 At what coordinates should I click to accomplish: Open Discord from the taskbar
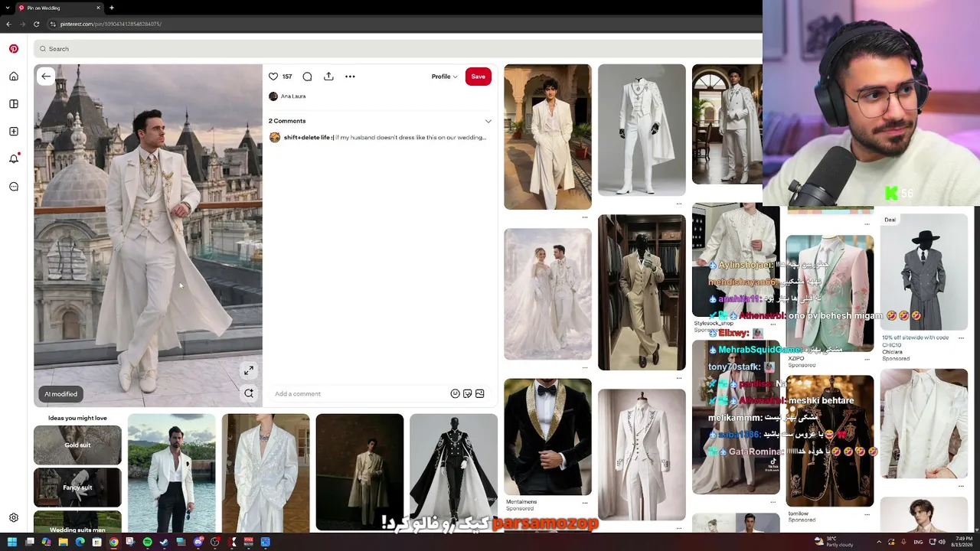click(x=198, y=542)
